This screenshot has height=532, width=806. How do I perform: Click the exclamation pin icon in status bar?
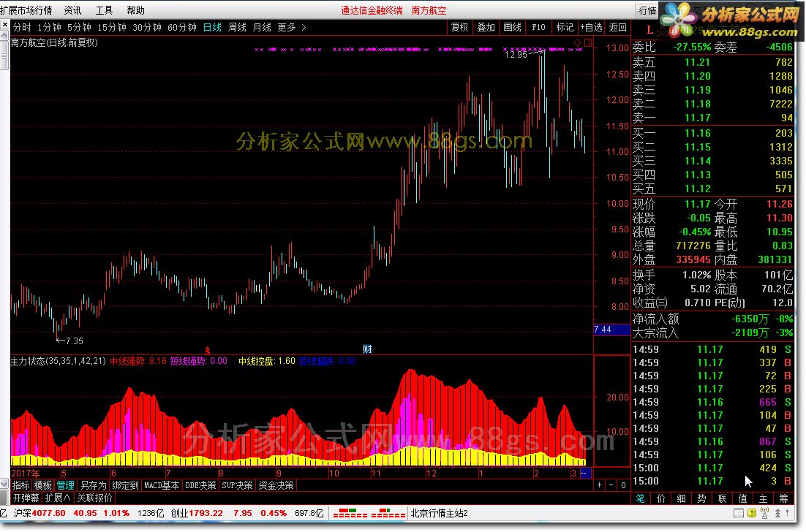pos(788,512)
